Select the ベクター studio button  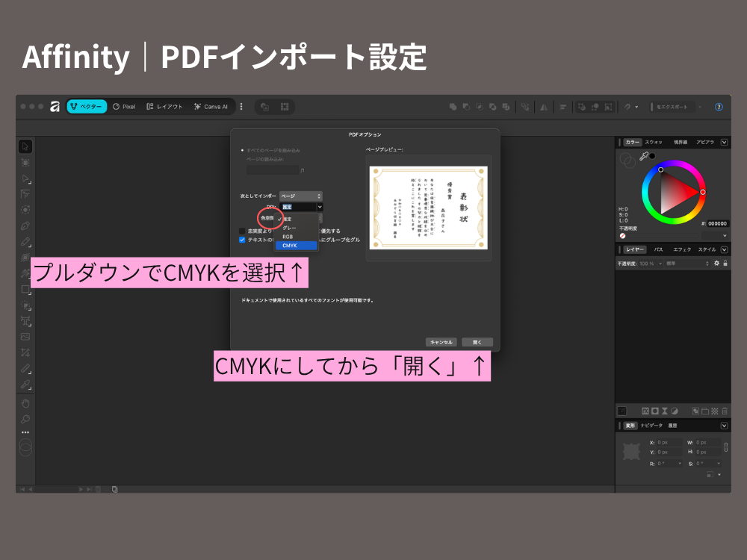[87, 107]
